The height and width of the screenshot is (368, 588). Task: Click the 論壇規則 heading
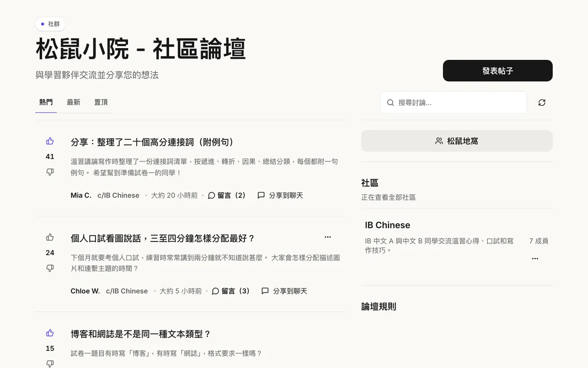coord(379,307)
